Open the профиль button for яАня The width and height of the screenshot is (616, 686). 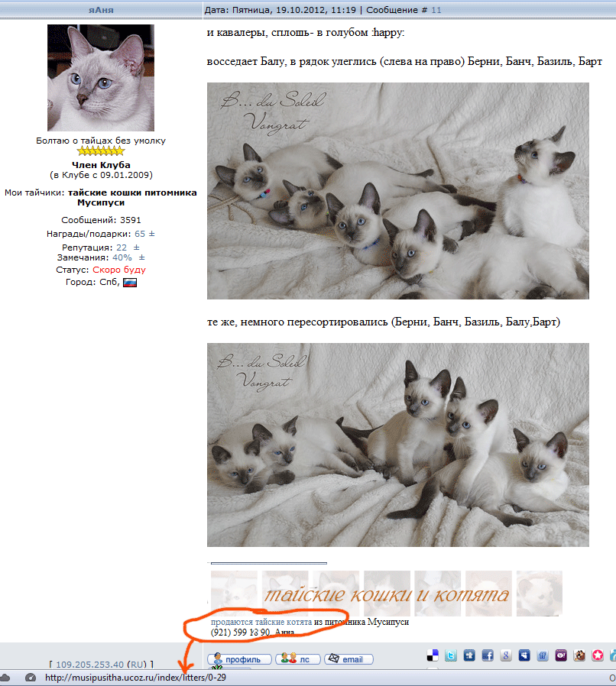[239, 658]
